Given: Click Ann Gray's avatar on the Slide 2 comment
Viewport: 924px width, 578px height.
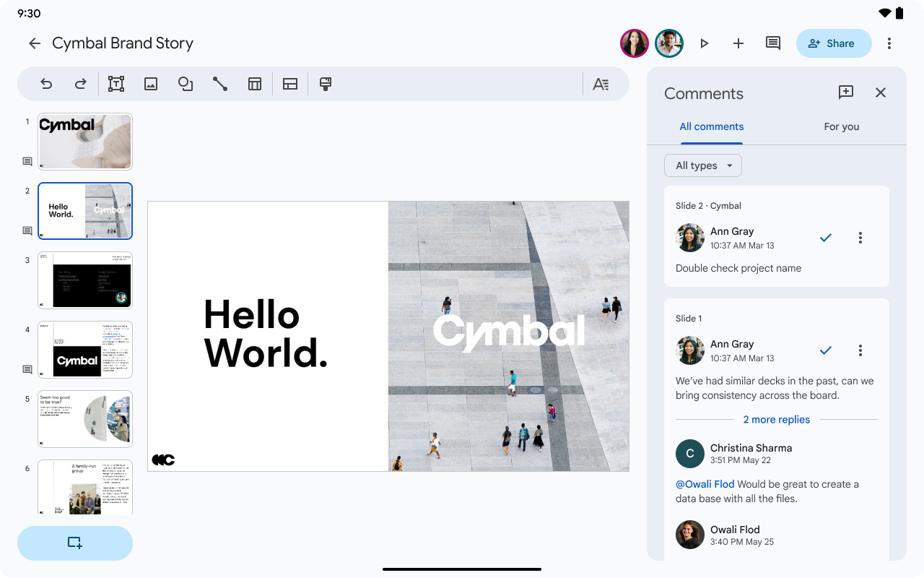Looking at the screenshot, I should (690, 238).
